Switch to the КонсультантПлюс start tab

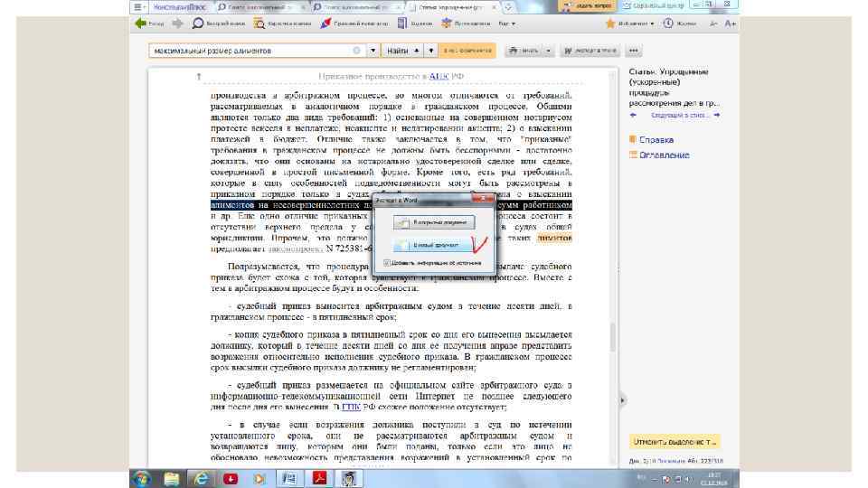[179, 6]
